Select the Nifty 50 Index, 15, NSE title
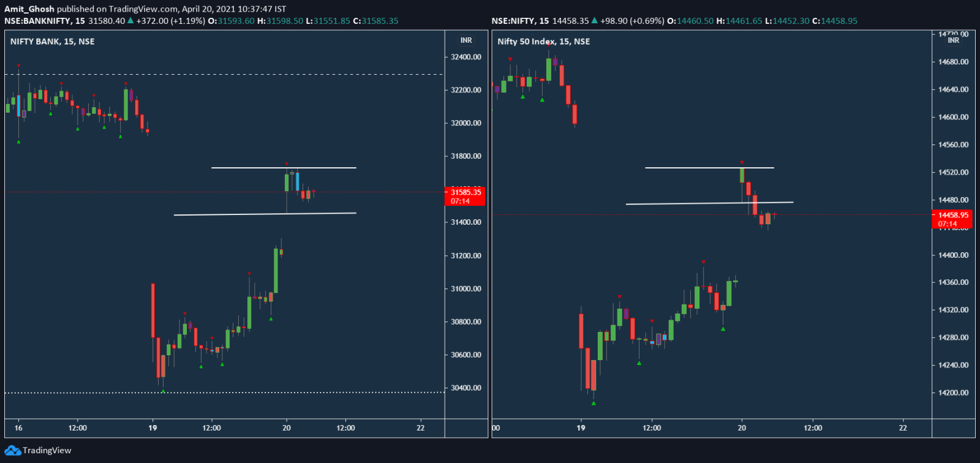This screenshot has height=463, width=980. coord(544,42)
